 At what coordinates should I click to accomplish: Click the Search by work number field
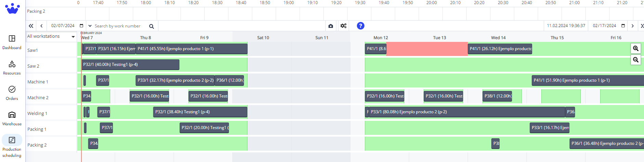pyautogui.click(x=120, y=26)
